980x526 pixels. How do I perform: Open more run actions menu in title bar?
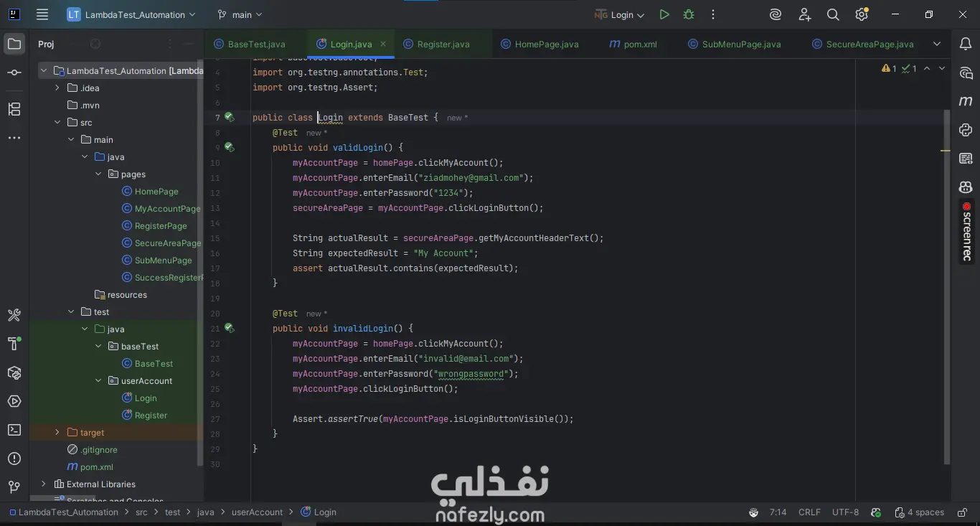(712, 14)
